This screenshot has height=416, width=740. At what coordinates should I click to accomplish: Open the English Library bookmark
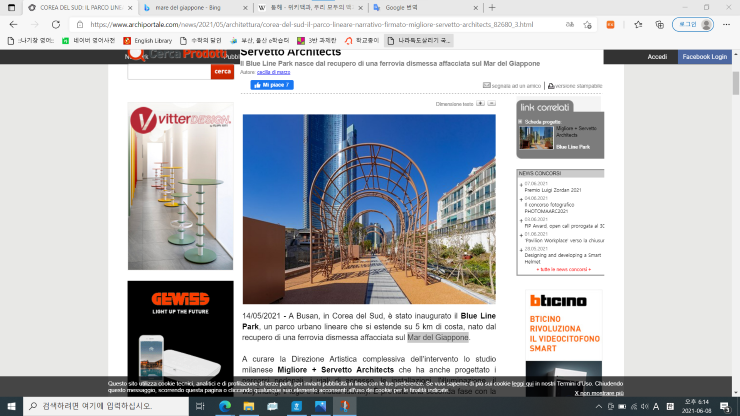[152, 40]
